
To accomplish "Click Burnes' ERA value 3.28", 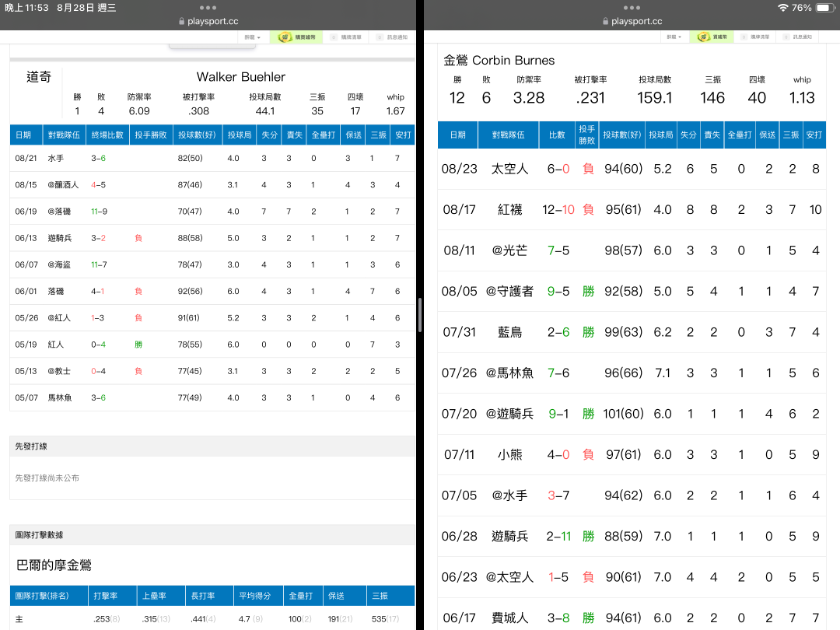I will click(x=529, y=97).
